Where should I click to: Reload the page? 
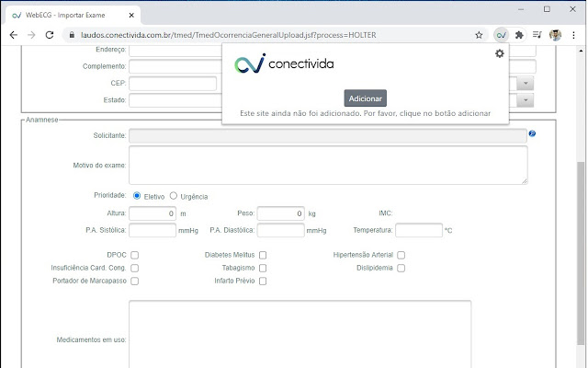(49, 35)
